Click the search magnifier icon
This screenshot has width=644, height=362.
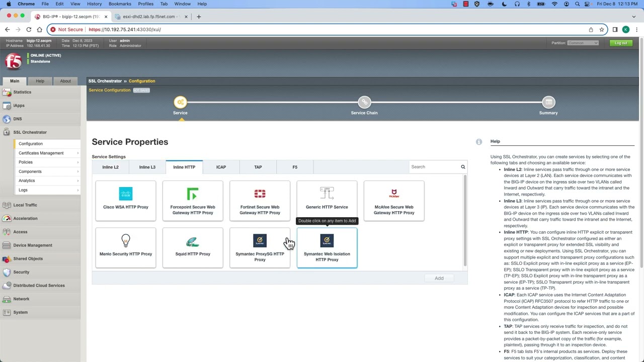click(x=463, y=167)
